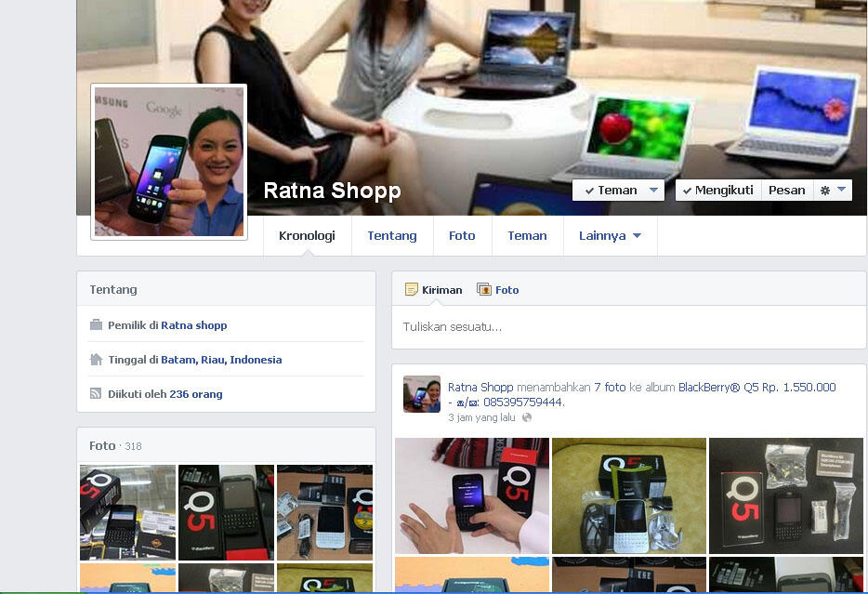868x594 pixels.
Task: Click the public globe privacy icon on post
Action: 527,417
